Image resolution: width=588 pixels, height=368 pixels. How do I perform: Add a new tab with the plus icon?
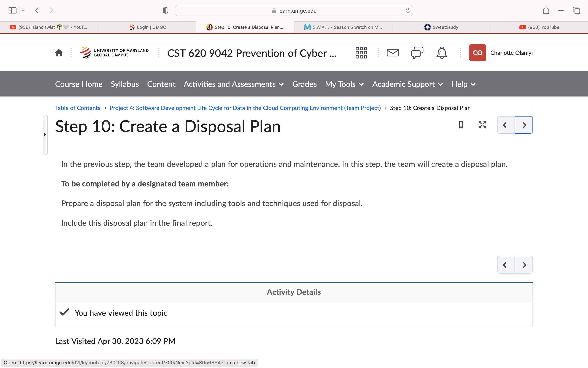(x=561, y=10)
